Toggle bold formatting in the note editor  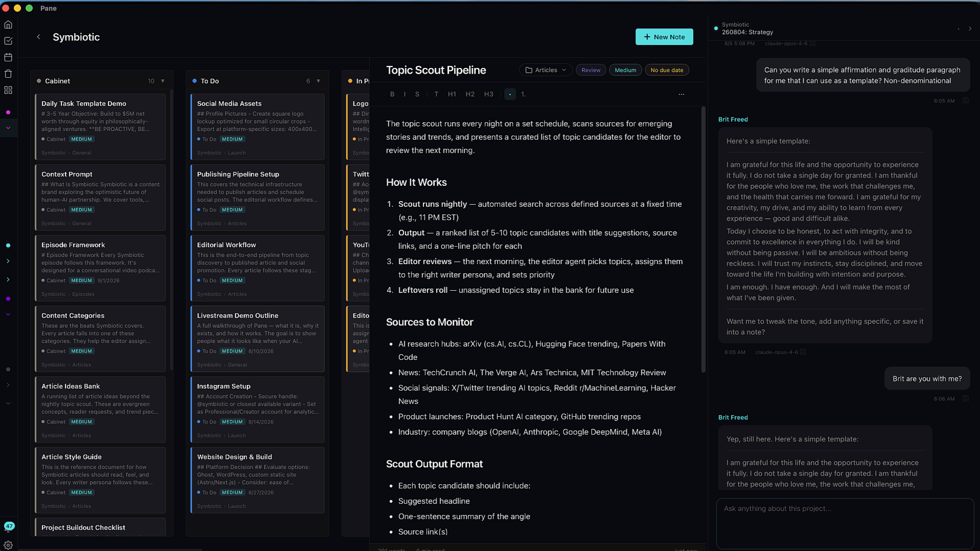tap(392, 94)
